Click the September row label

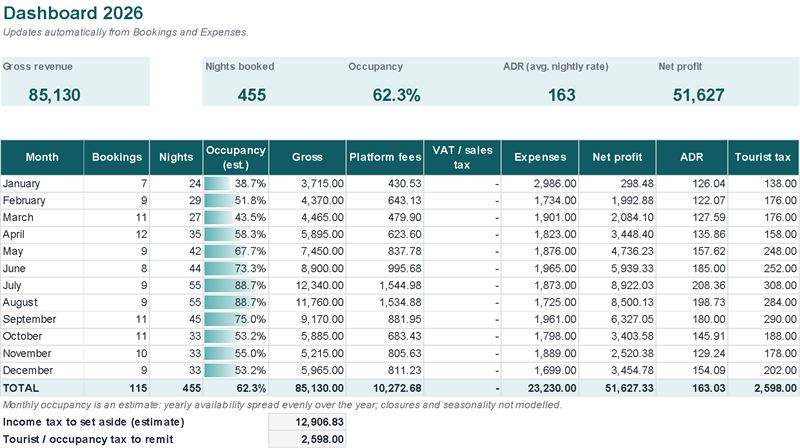[x=30, y=319]
